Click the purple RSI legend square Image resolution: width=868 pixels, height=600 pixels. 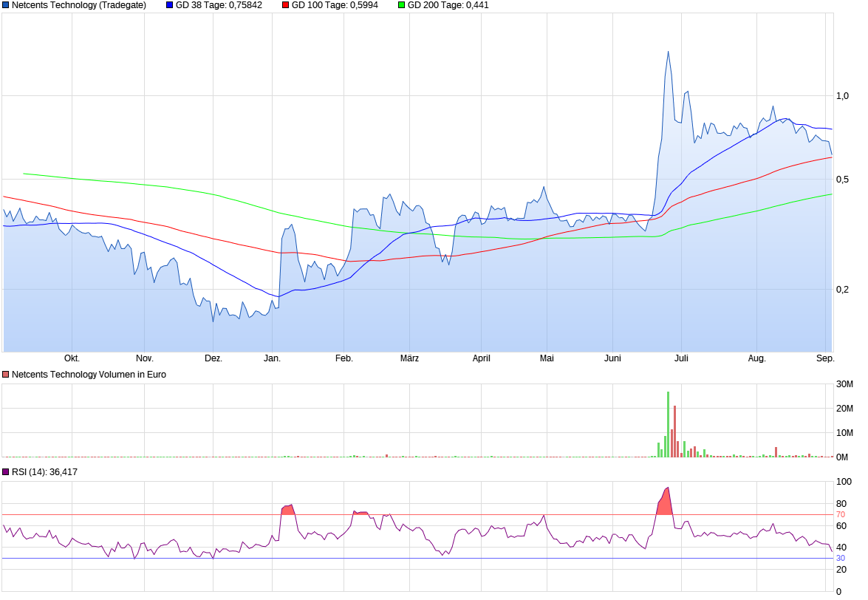6,472
